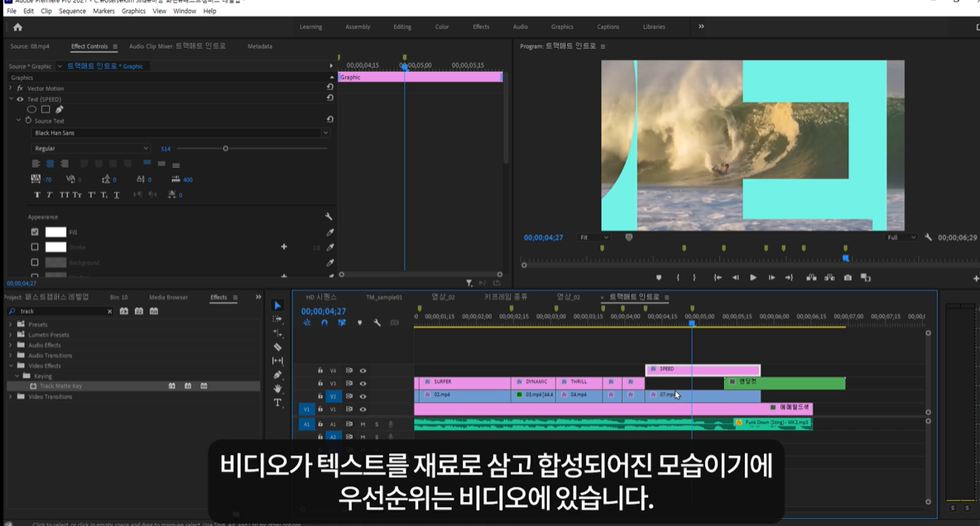Switch to TM_sample01 sequence tab
Image resolution: width=980 pixels, height=526 pixels.
384,298
